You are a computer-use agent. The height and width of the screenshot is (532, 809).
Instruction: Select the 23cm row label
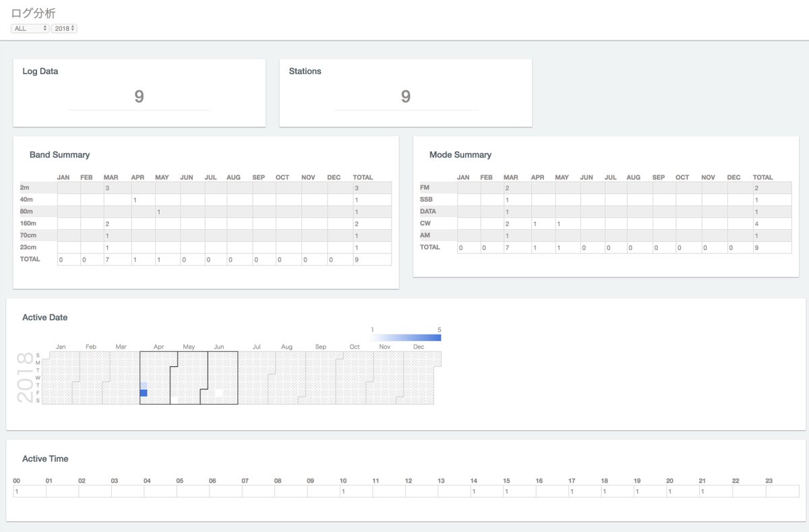[28, 247]
